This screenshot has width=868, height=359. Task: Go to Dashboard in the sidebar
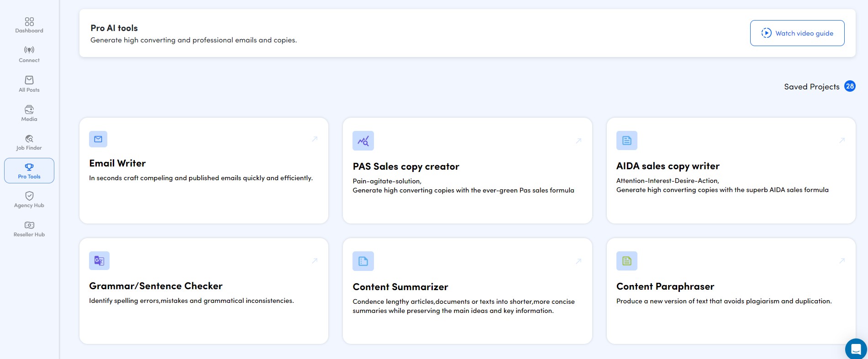pyautogui.click(x=29, y=25)
